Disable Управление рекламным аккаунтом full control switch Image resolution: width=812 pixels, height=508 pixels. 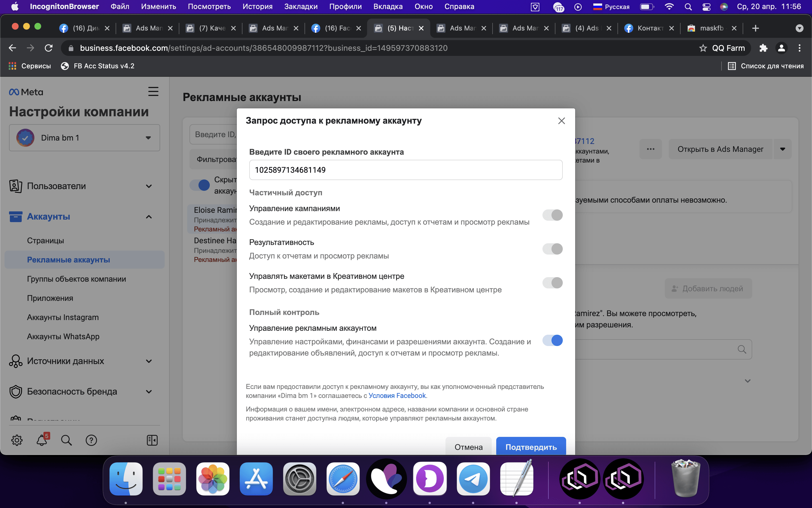coord(552,340)
